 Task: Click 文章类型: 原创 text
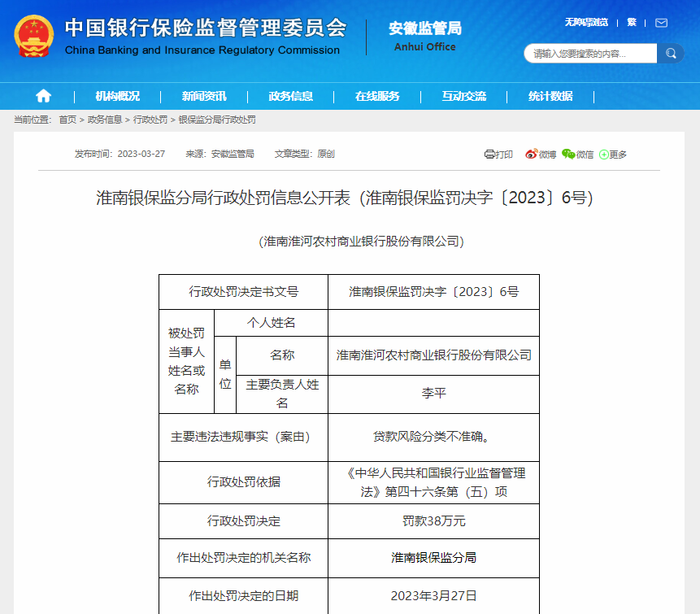tap(304, 154)
